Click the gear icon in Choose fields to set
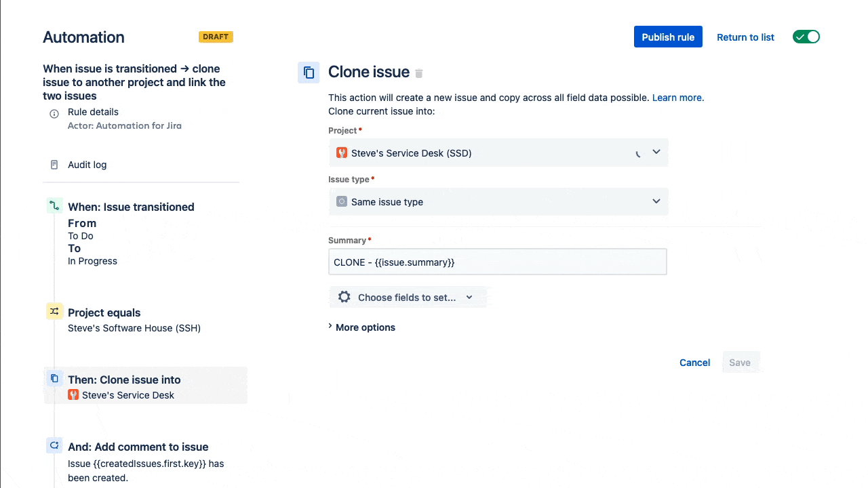The width and height of the screenshot is (868, 488). click(344, 298)
